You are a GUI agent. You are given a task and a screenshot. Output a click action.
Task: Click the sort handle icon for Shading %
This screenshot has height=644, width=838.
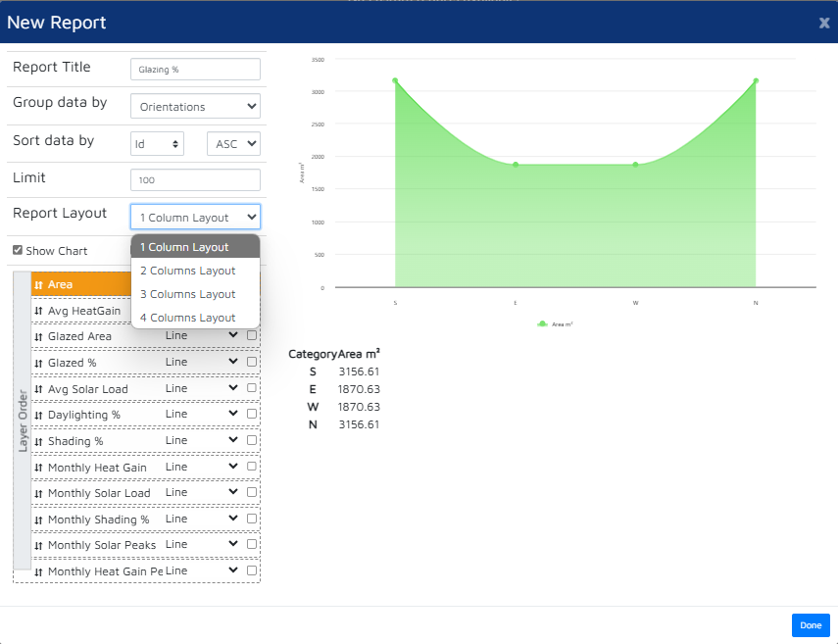38,441
